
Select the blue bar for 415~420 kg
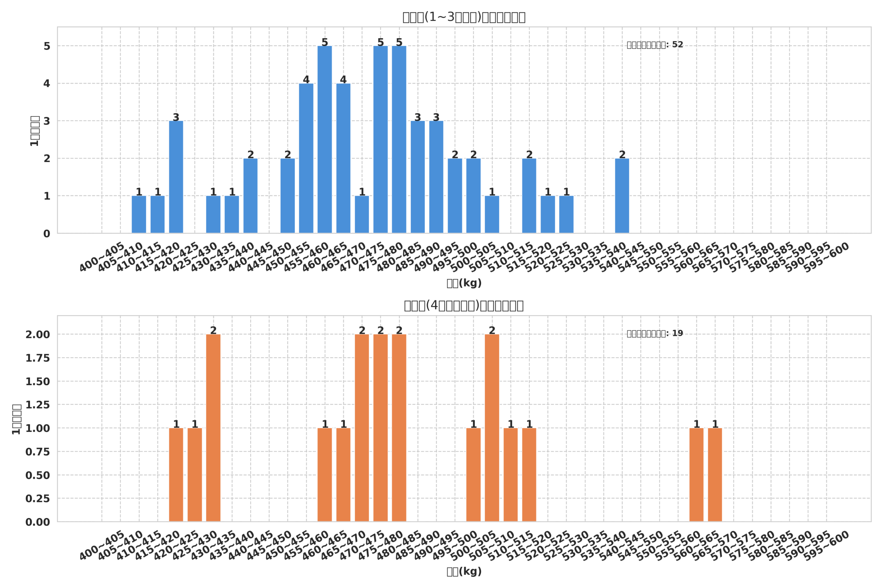157,215
